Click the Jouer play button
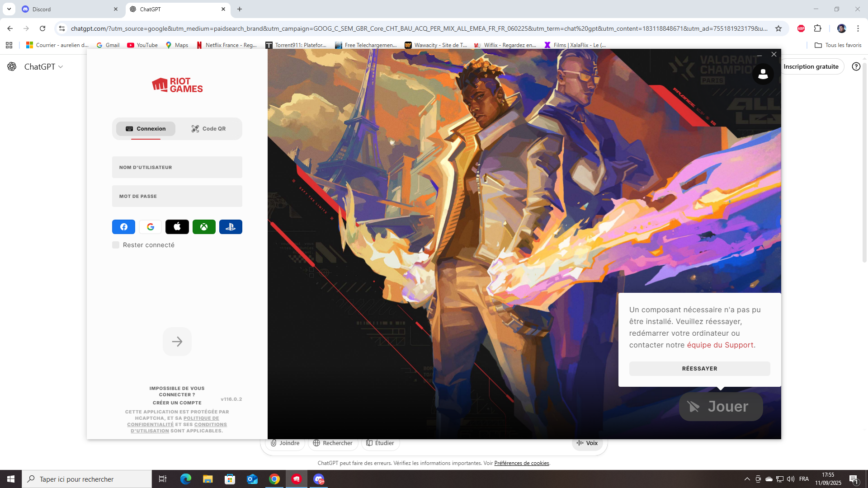The height and width of the screenshot is (488, 868). pos(721,407)
